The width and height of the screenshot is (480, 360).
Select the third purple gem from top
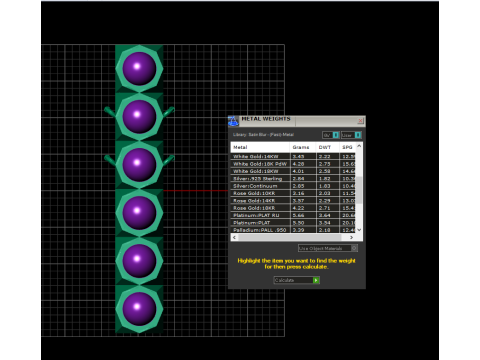139,164
